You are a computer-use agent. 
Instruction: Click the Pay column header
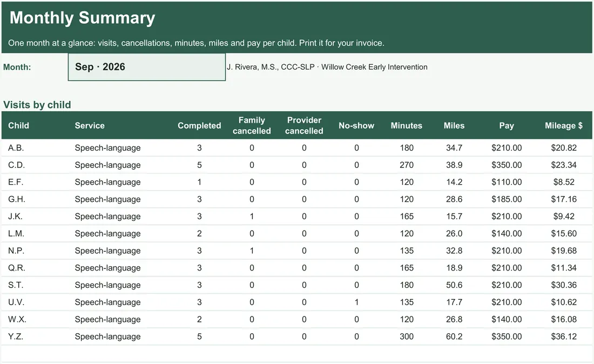click(507, 125)
